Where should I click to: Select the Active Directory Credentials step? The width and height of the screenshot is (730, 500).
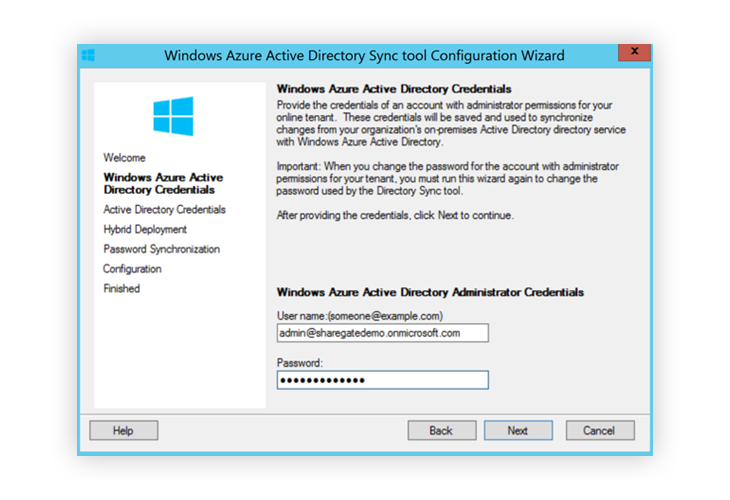coord(164,209)
